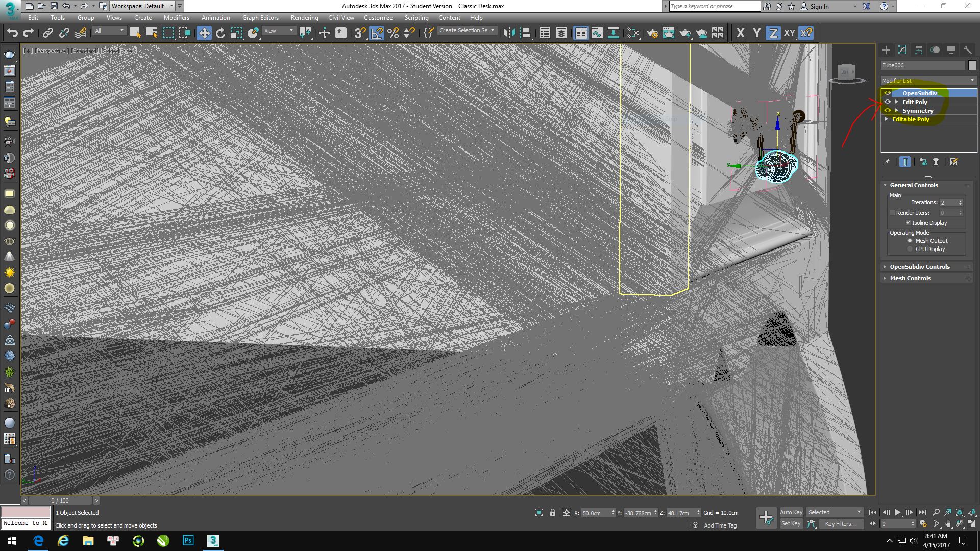Activate the Select and Rotate tool
980x551 pixels.
click(220, 33)
